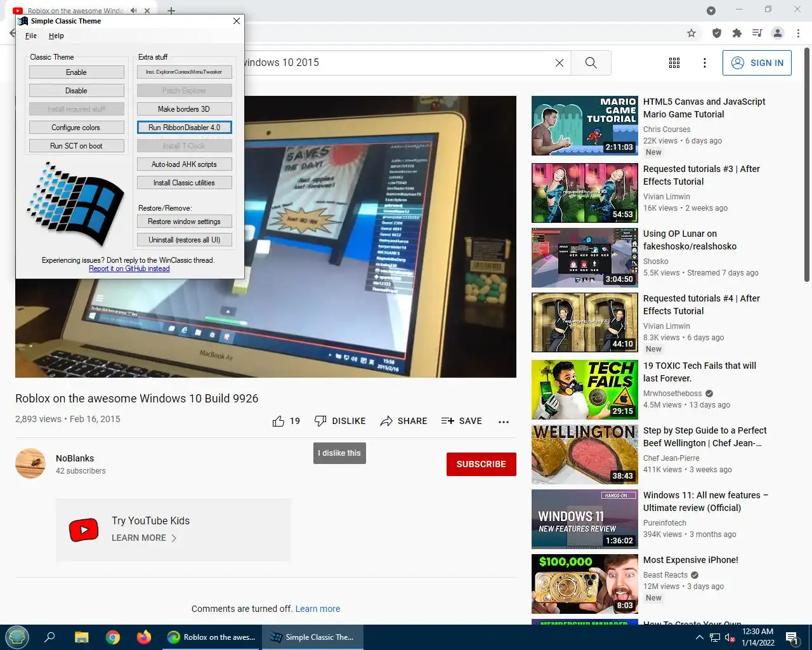812x650 pixels.
Task: Launch Google Chrome from the taskbar
Action: coord(113,637)
